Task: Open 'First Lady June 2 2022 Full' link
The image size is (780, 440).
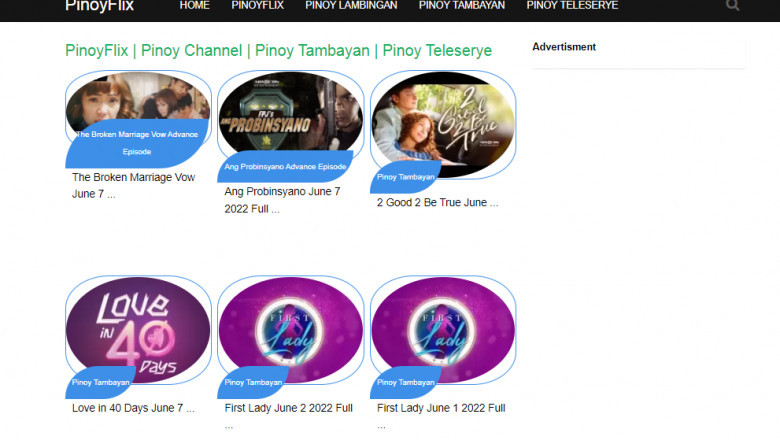Action: 288,408
